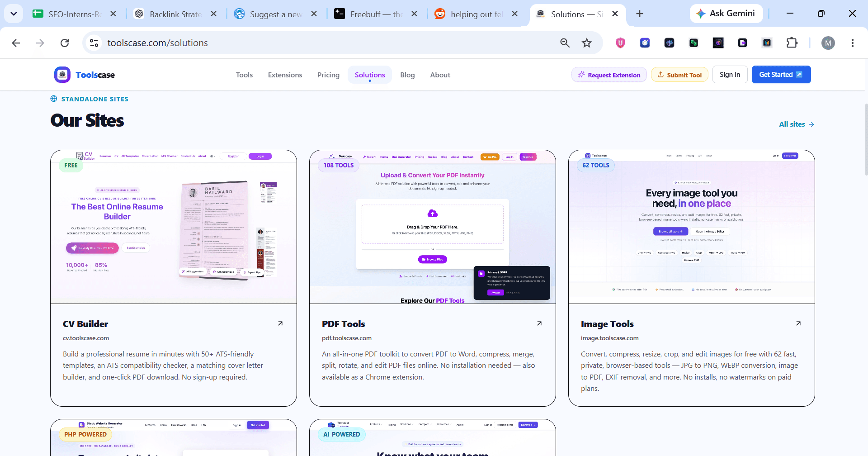Open the PDF Tools external link arrow
The image size is (868, 456).
[539, 323]
